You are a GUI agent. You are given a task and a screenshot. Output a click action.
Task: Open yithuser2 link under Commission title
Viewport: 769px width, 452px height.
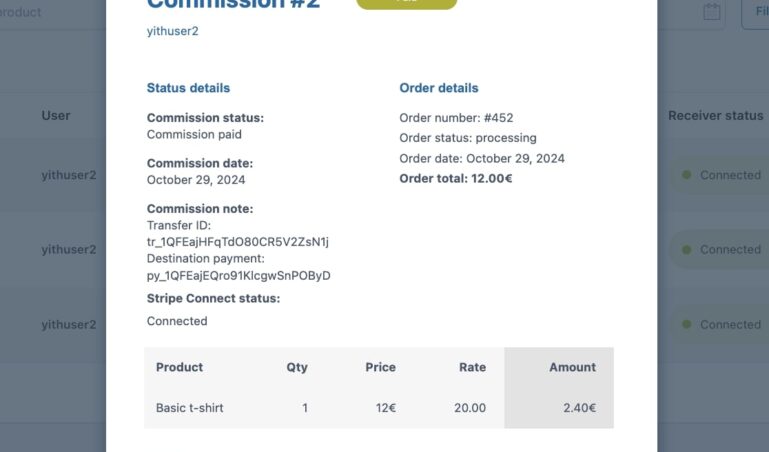(172, 31)
